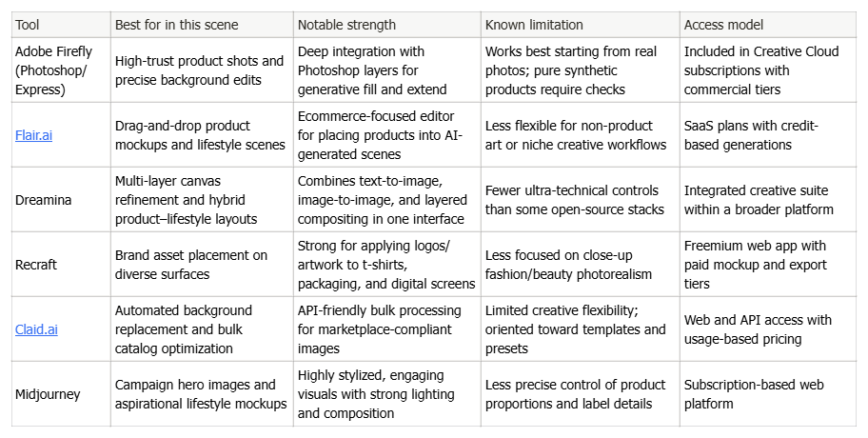Open the Claid.ai link
Viewport: 868px width, 438px height.
[36, 329]
